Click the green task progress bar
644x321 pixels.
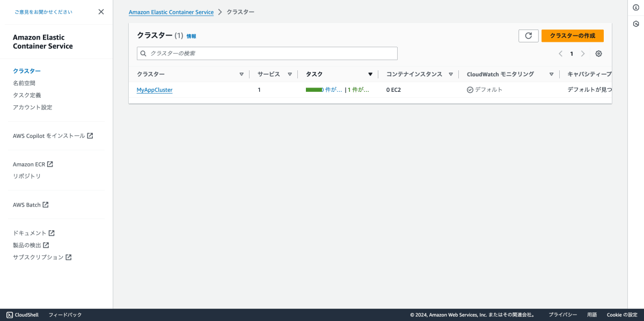click(x=314, y=90)
